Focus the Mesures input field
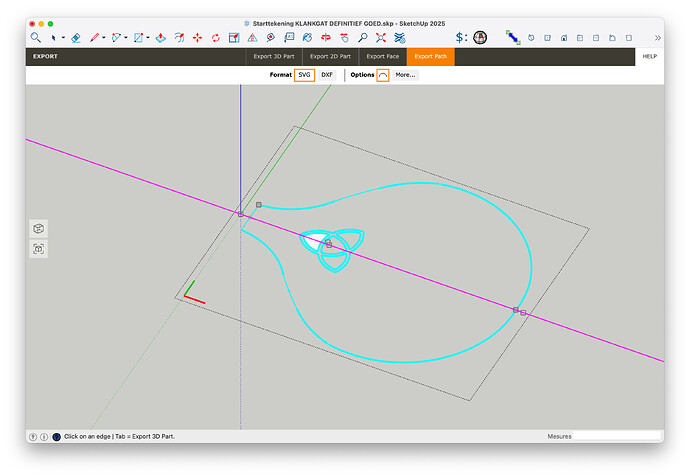This screenshot has height=476, width=690. click(x=617, y=436)
